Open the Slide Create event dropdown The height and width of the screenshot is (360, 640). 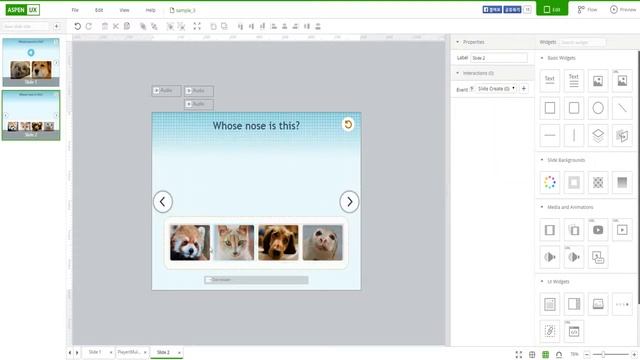tap(496, 89)
